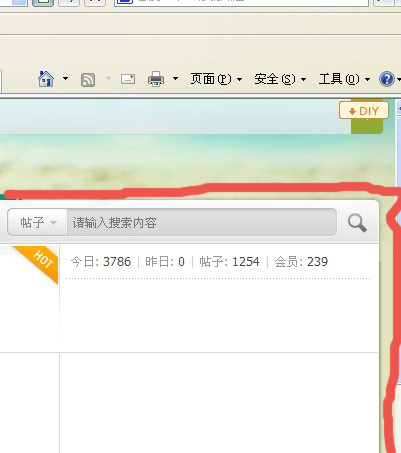This screenshot has height=453, width=401.
Task: Click the blue Help question mark icon
Action: coord(387,79)
